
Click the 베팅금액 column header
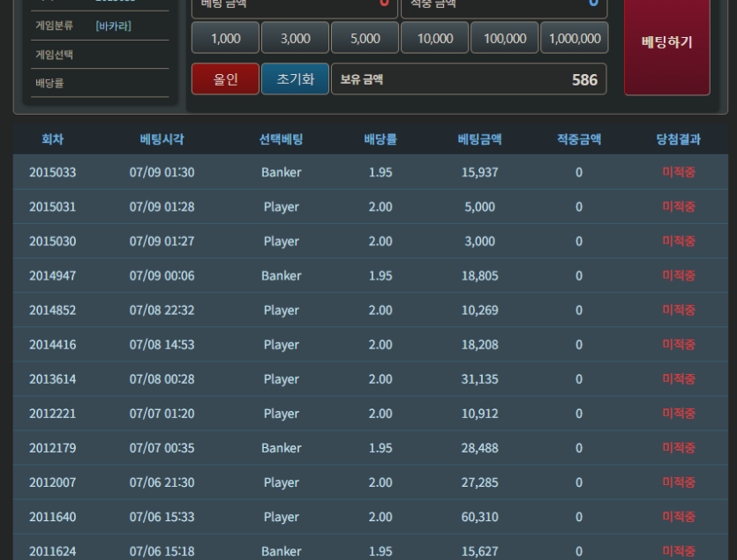pyautogui.click(x=479, y=139)
